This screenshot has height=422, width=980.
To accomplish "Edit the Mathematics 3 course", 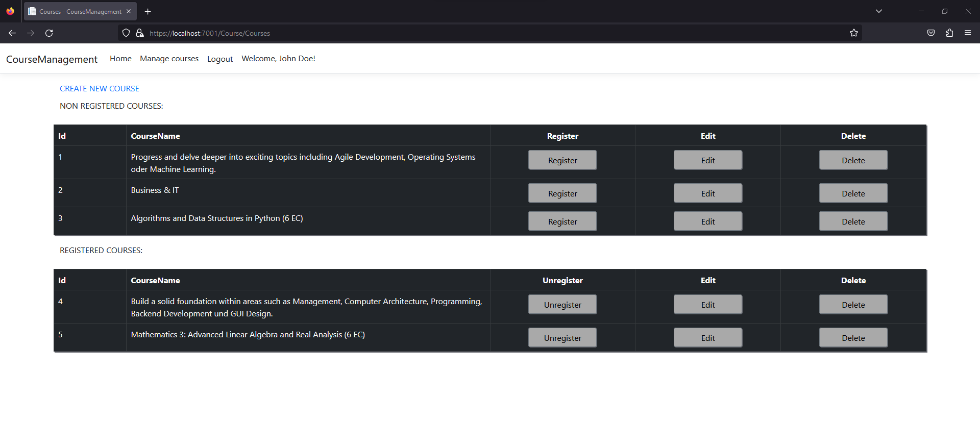I will [x=708, y=338].
